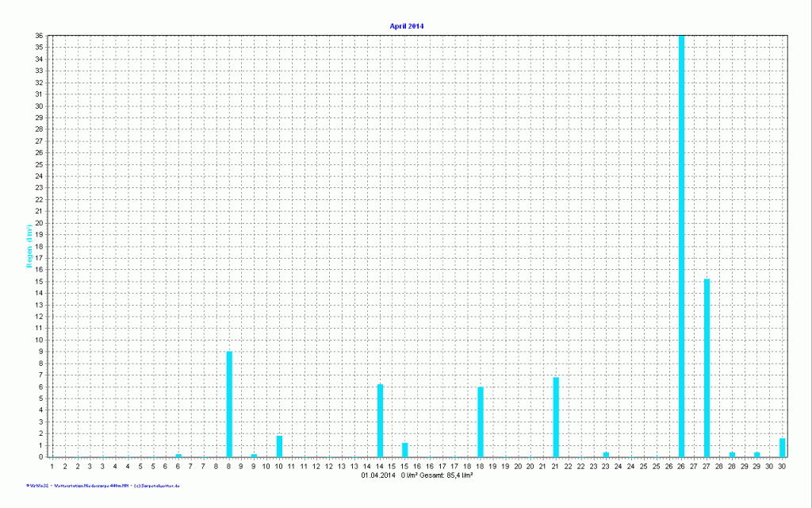
Task: Click the y-axis value 36 label
Action: (x=38, y=36)
